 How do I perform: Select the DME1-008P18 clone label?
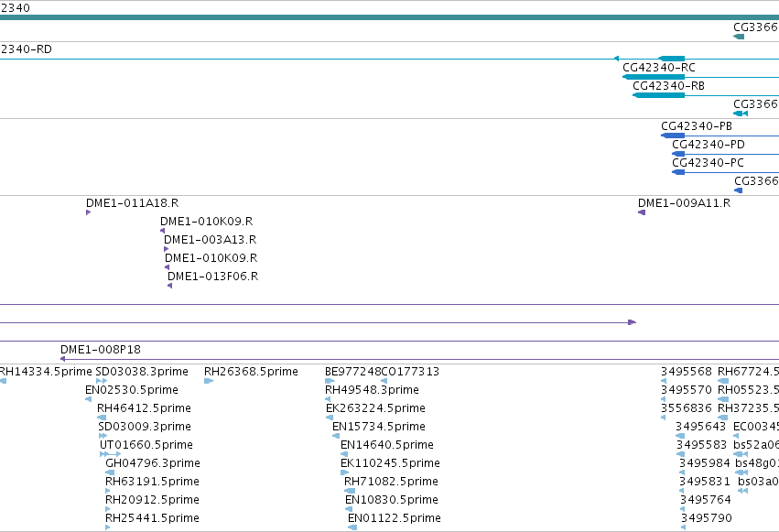pyautogui.click(x=101, y=350)
